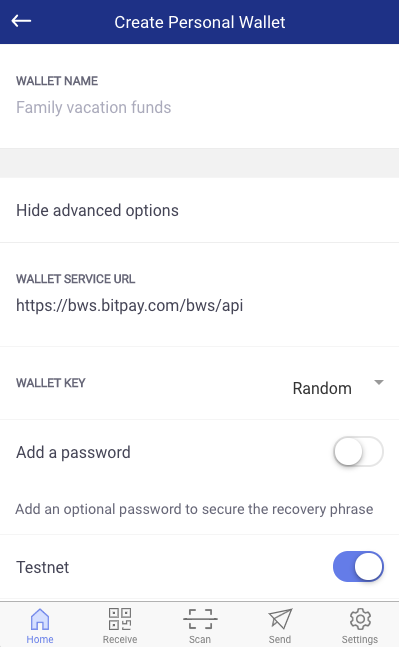Open Settings via the gear icon

360,619
